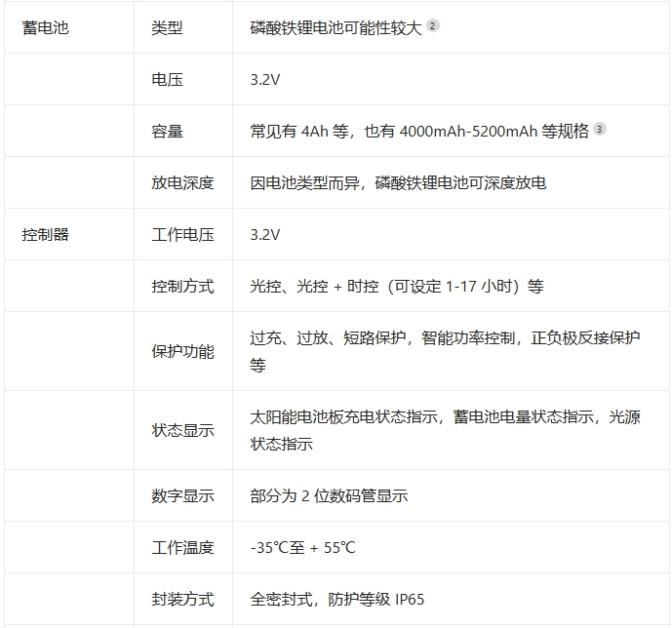
Task: Select the 控制器 category cell
Action: point(46,234)
